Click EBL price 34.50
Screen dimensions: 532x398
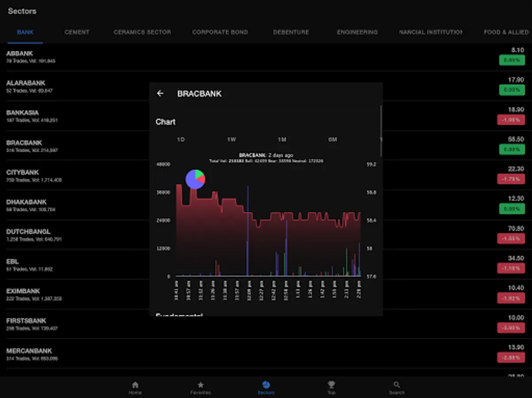tap(516, 258)
